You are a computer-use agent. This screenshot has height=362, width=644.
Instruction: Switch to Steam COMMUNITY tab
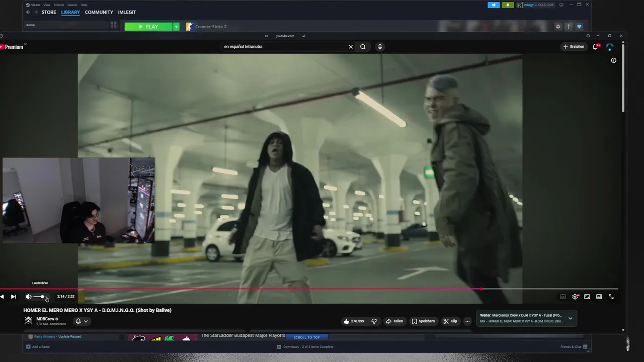99,13
